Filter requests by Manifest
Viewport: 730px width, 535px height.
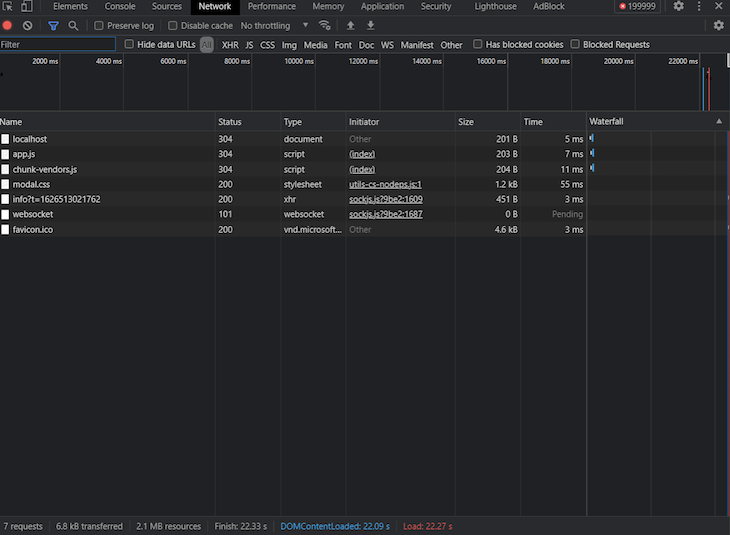click(417, 45)
